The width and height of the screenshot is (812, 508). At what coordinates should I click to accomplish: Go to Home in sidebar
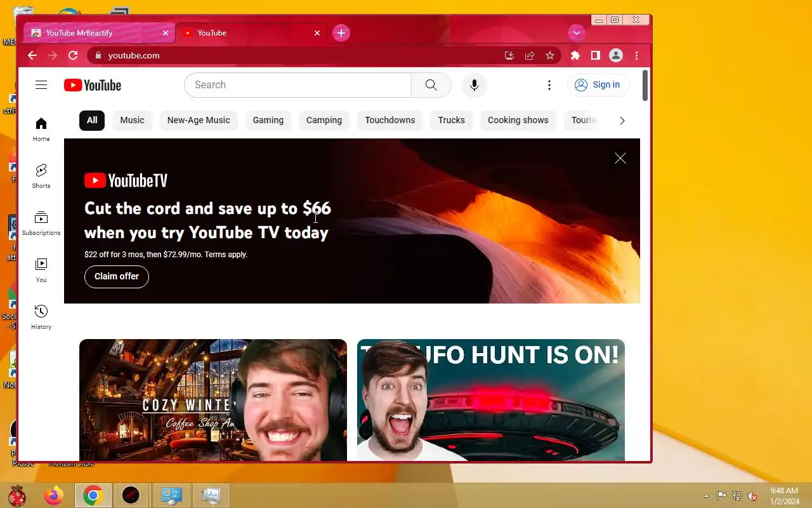tap(41, 129)
